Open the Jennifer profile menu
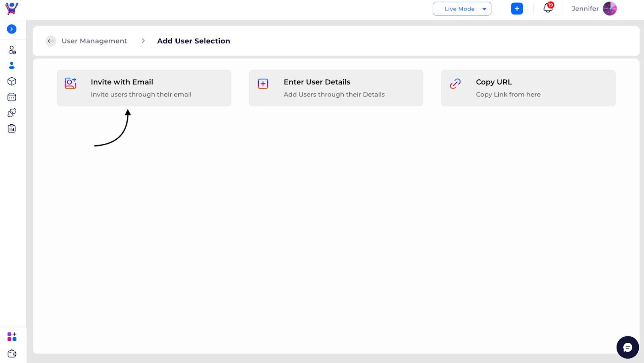The height and width of the screenshot is (363, 644). click(594, 8)
